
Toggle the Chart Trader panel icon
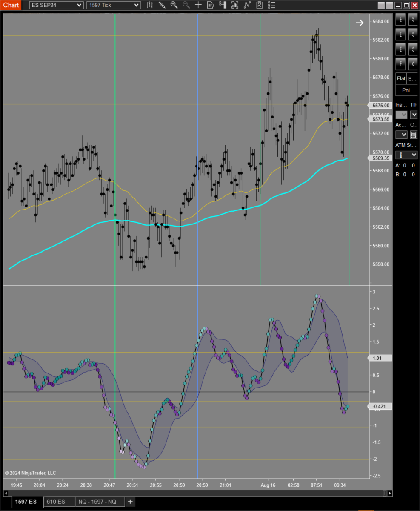223,5
